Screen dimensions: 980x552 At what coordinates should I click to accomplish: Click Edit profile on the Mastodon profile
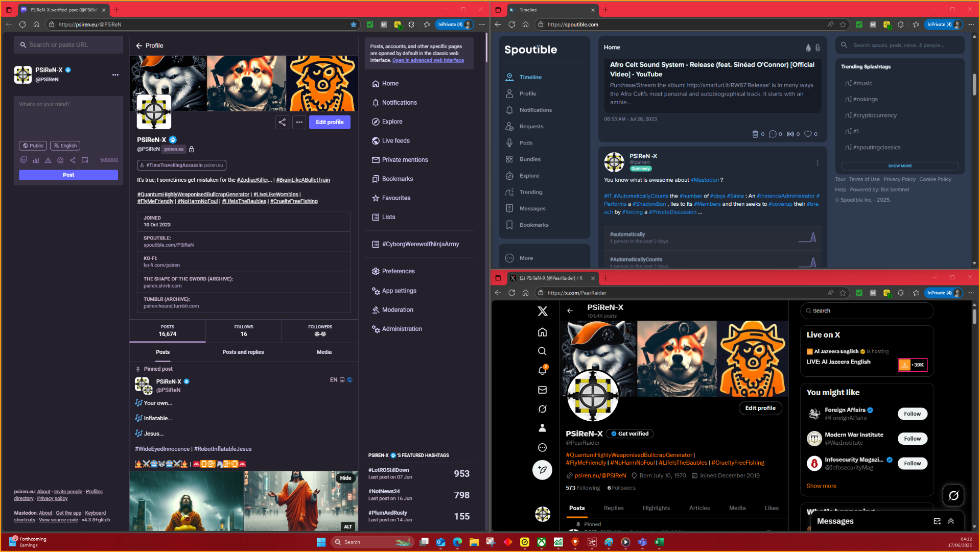330,122
